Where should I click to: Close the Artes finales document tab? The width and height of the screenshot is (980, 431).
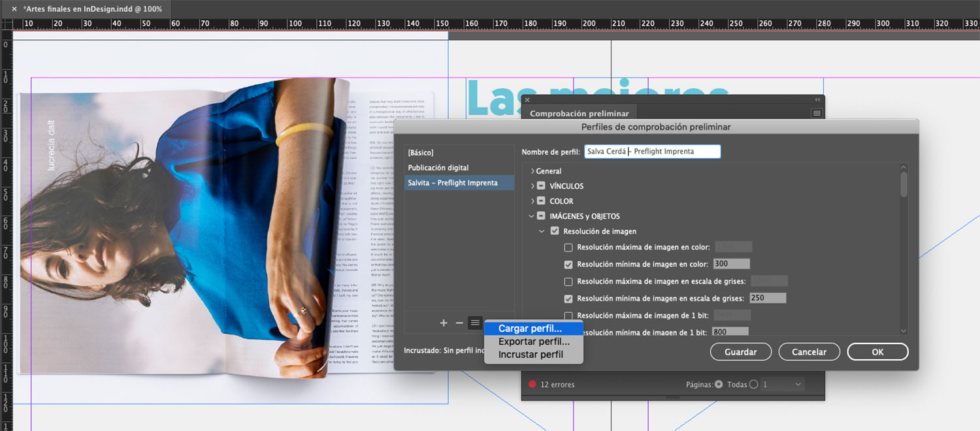(x=14, y=9)
